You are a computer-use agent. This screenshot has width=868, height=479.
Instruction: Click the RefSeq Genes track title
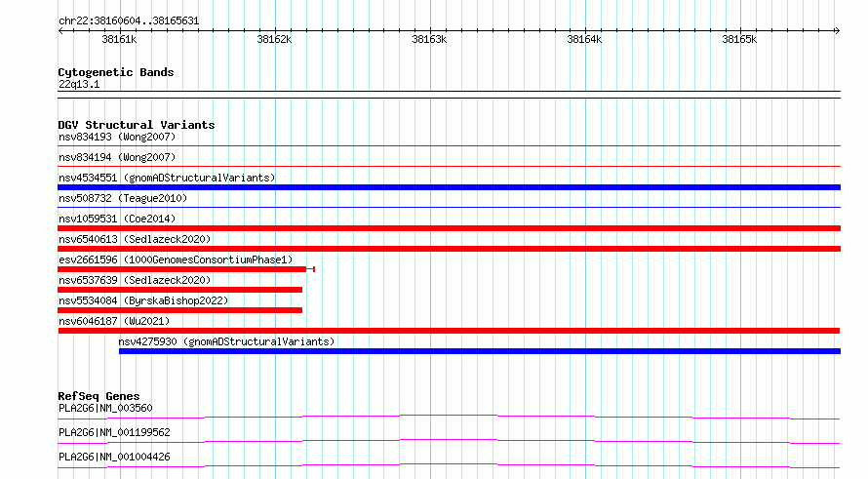point(99,396)
